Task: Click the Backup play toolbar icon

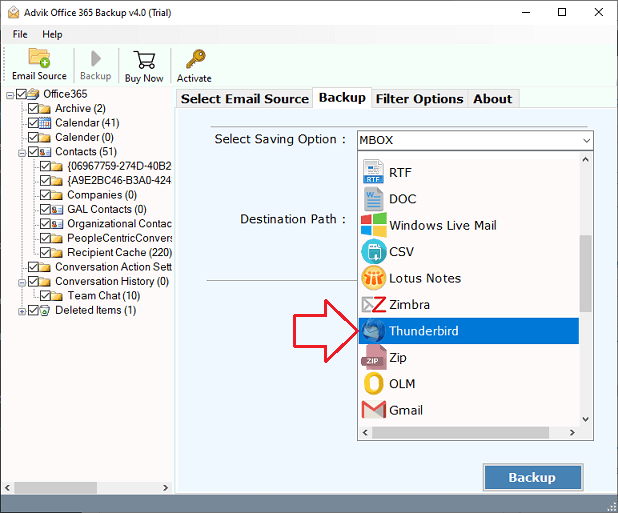Action: tap(95, 59)
